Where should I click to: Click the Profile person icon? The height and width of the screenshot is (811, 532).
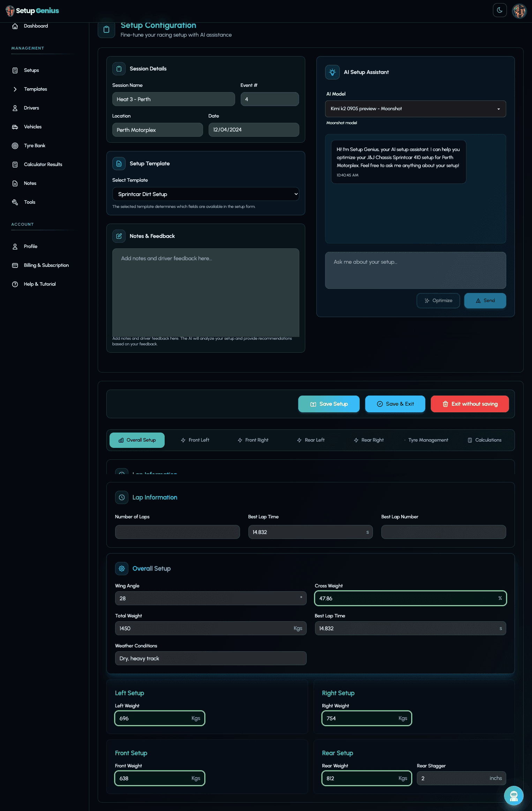click(15, 247)
